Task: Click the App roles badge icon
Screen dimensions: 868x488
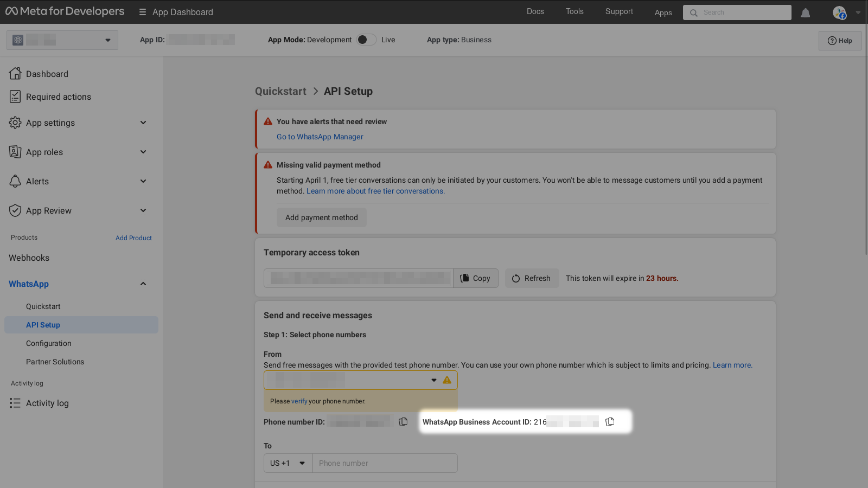Action: pos(15,152)
